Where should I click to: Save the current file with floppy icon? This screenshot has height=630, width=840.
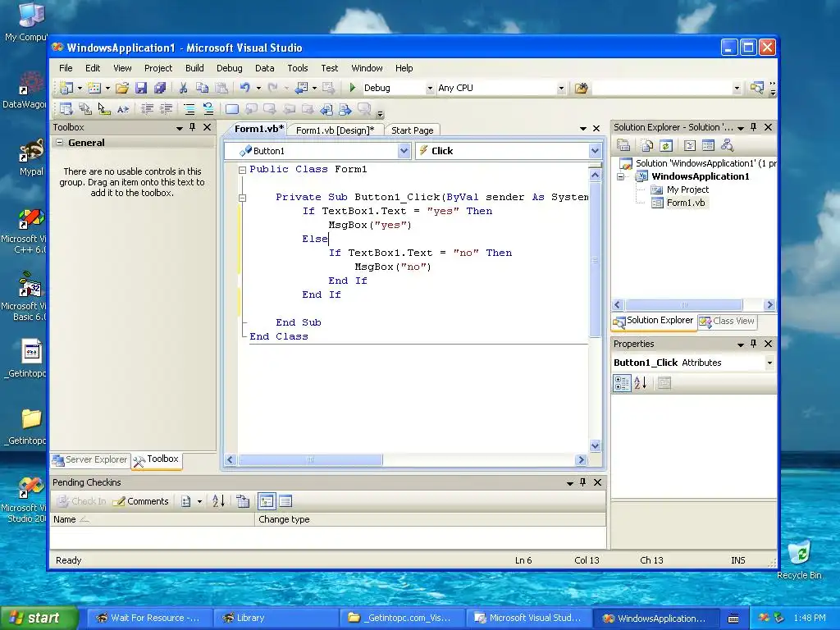click(x=141, y=88)
